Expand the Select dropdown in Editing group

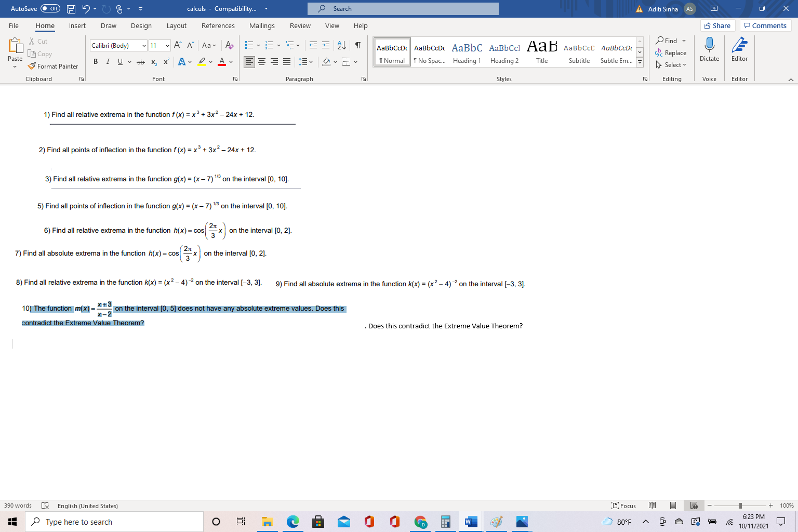pos(671,64)
